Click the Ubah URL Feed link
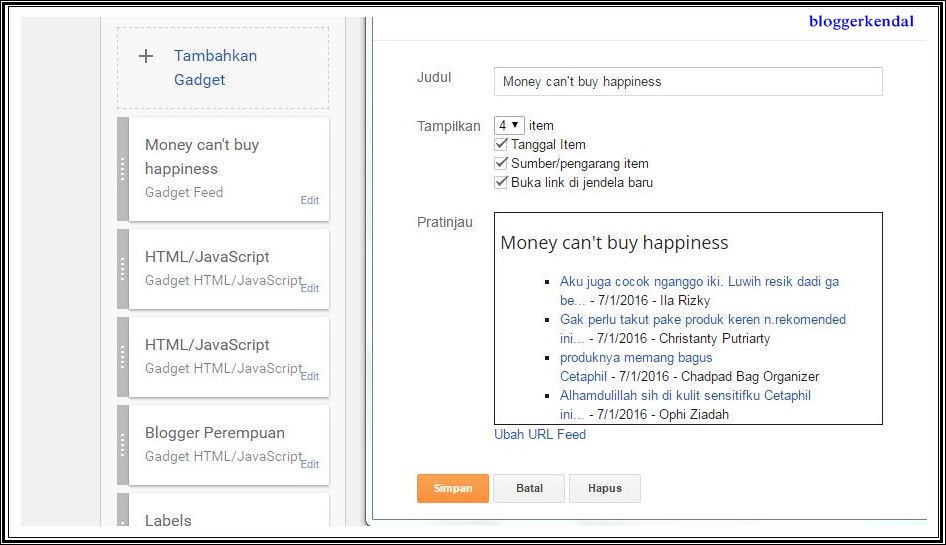This screenshot has width=946, height=545. click(x=540, y=435)
